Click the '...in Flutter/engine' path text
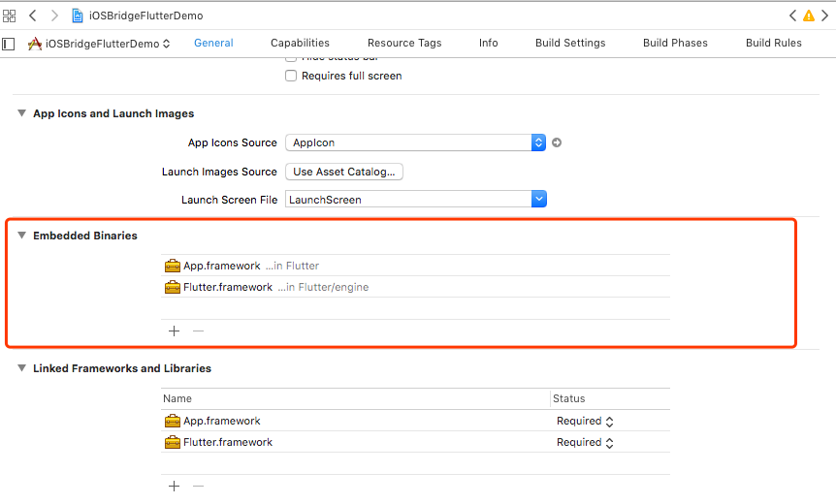Image resolution: width=836 pixels, height=504 pixels. (x=323, y=287)
